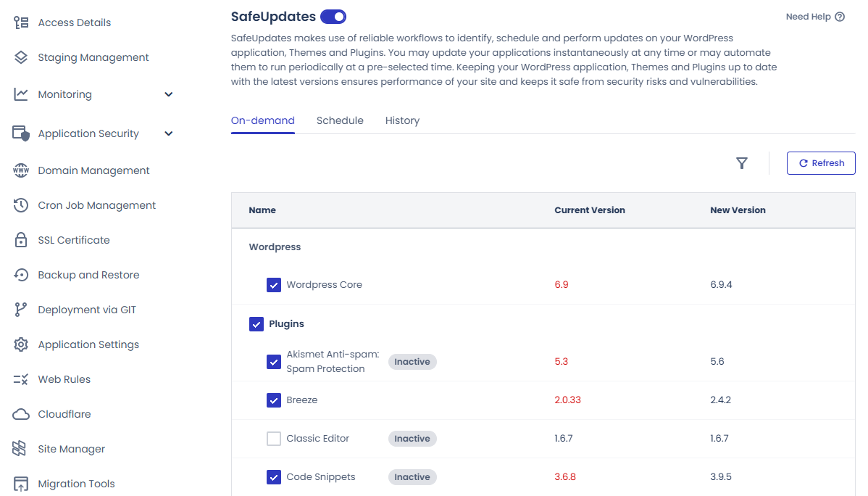This screenshot has height=496, width=868.
Task: Toggle the SafeUpdates switch off
Action: click(x=333, y=17)
